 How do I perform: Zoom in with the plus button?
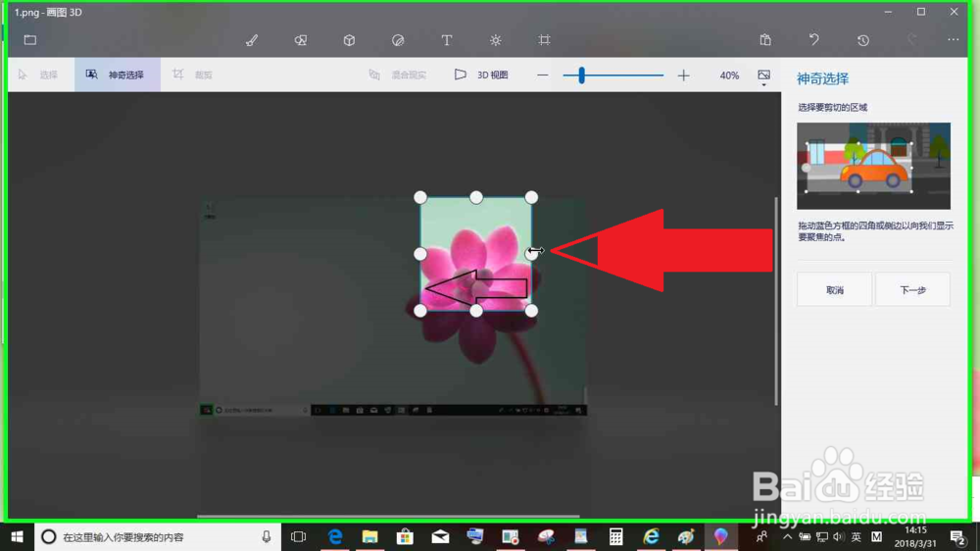(x=684, y=75)
